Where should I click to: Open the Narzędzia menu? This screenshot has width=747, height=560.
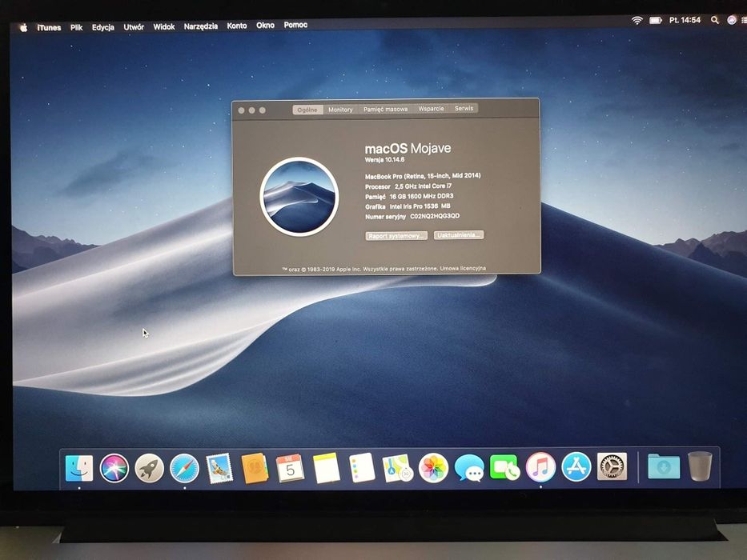201,26
